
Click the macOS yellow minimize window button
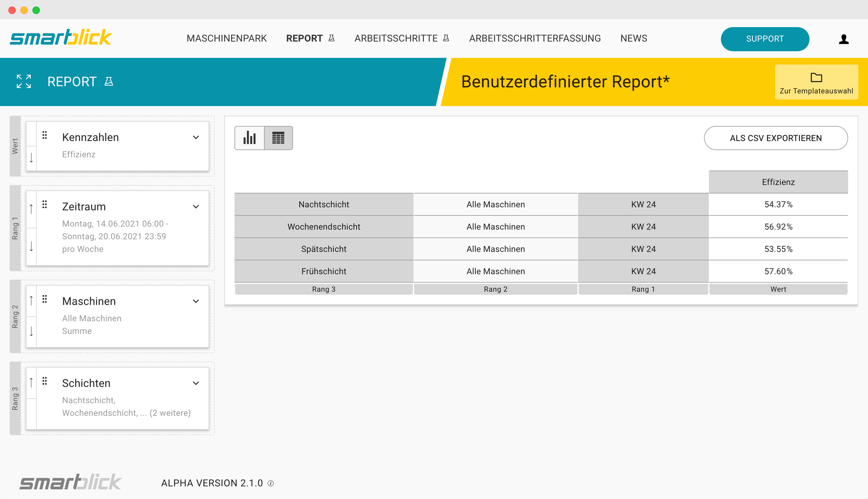24,10
